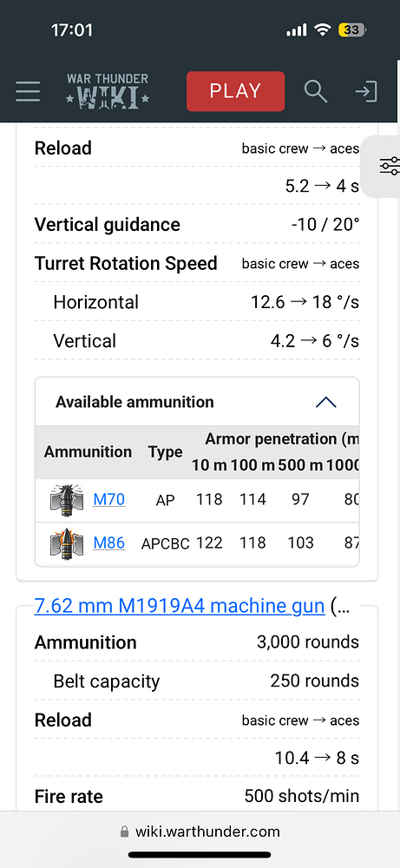Tap the Available ammunition header

(x=134, y=402)
